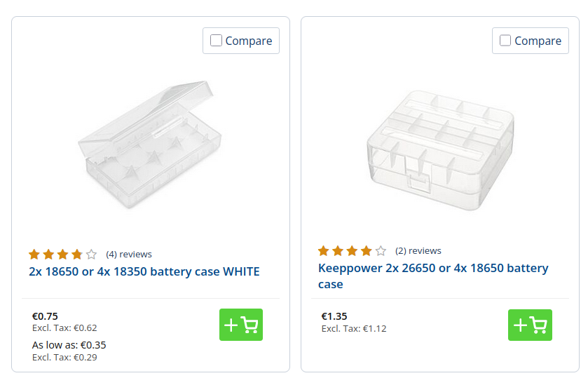Click the €1.35 price

334,316
